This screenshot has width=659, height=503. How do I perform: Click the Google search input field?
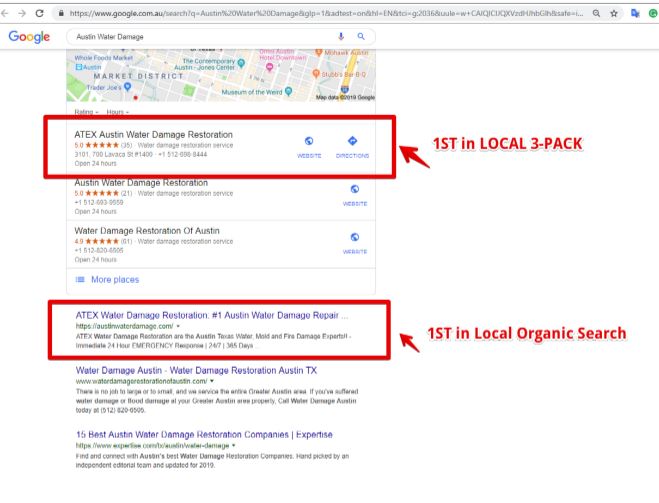(204, 37)
